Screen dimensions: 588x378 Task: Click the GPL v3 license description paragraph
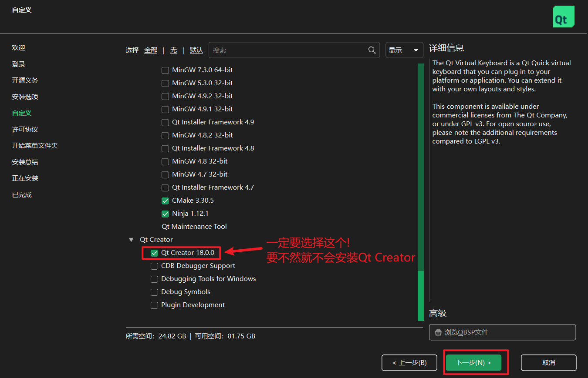[x=500, y=124]
